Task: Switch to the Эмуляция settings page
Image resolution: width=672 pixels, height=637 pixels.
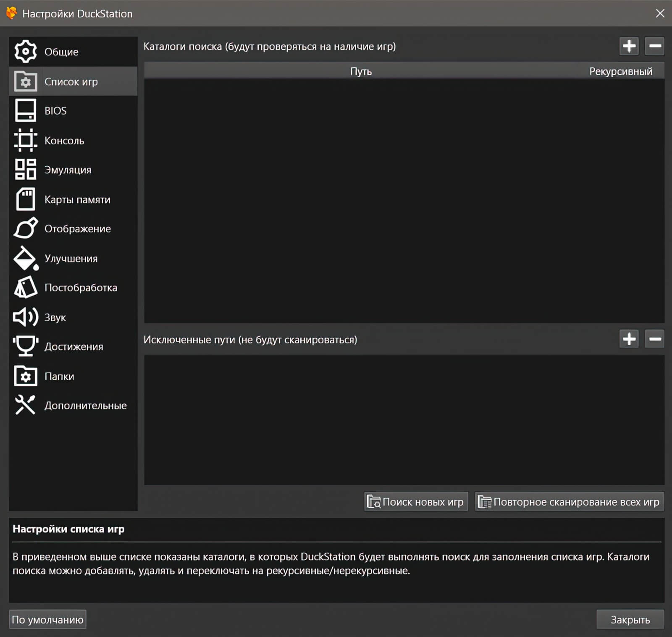Action: [73, 170]
